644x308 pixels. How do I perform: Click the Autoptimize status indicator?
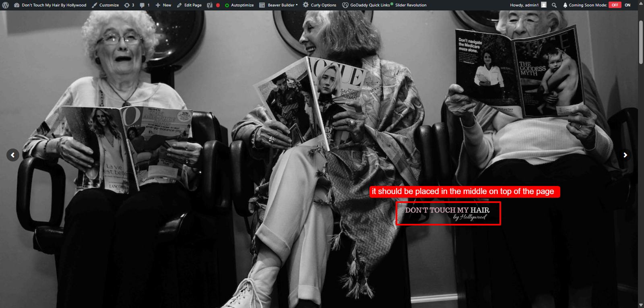[x=227, y=5]
